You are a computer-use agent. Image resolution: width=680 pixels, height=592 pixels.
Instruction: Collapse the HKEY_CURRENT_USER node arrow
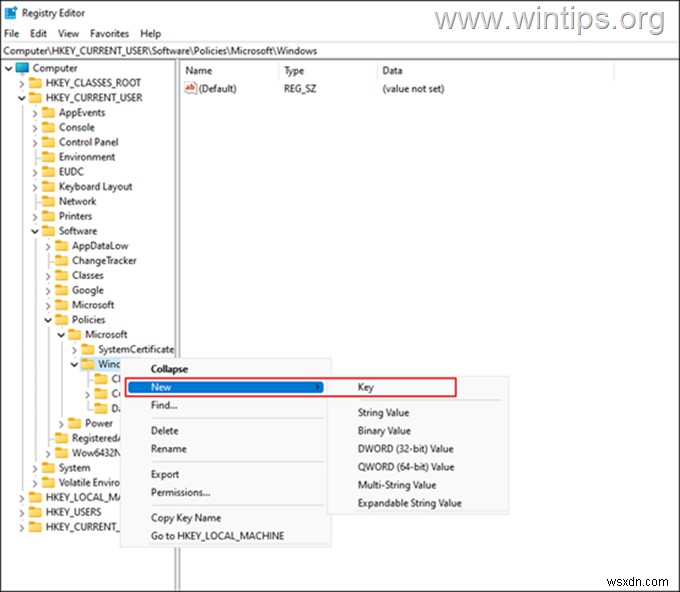[22, 98]
